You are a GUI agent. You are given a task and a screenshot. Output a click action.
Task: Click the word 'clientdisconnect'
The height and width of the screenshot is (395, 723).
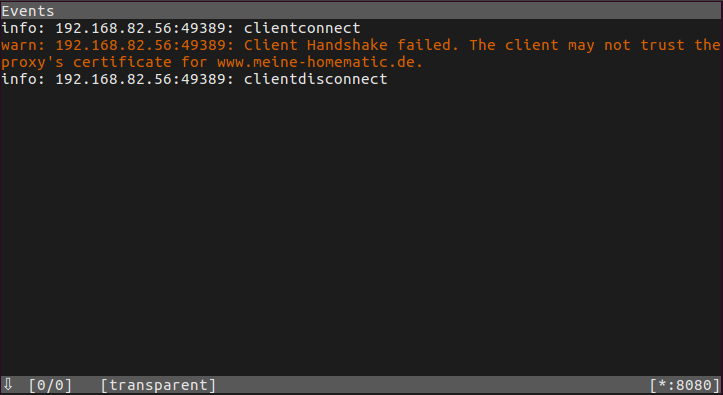click(316, 79)
